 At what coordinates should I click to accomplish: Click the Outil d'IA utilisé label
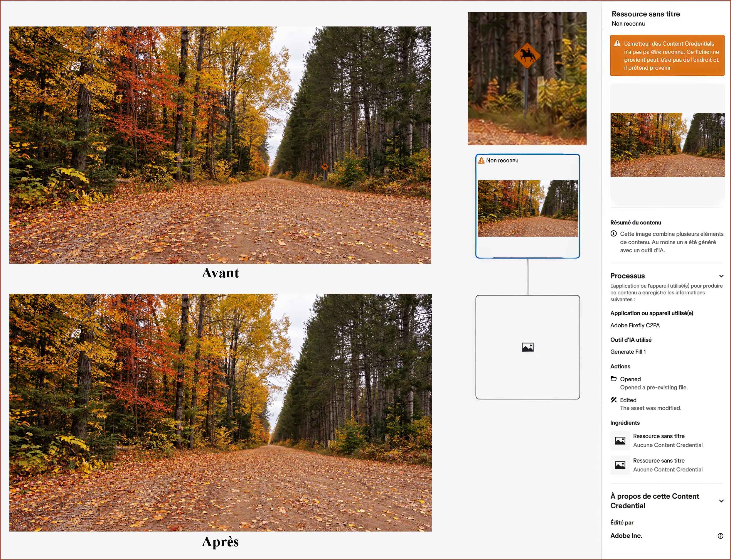coord(631,340)
